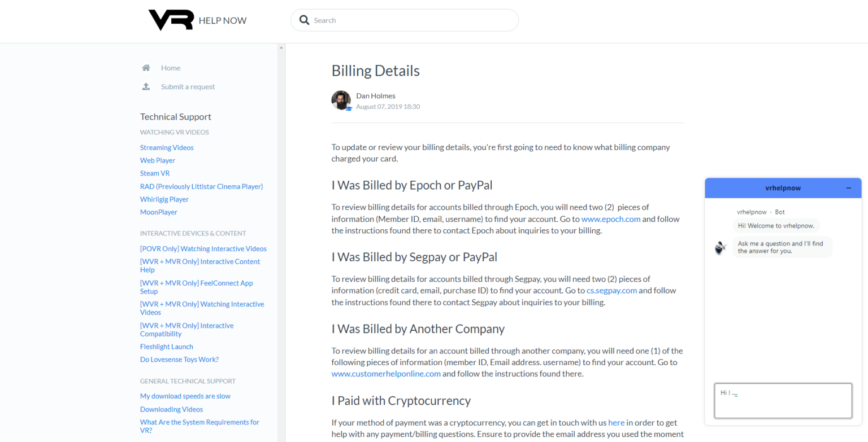Type in the chat message box
Image resolution: width=868 pixels, height=442 pixels.
tap(783, 401)
